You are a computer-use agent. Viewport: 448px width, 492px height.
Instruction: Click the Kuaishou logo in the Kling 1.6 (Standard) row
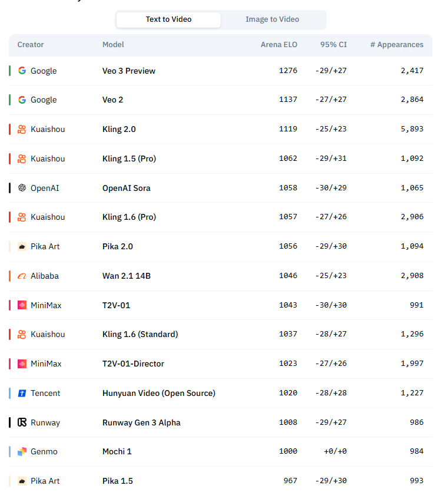[22, 335]
